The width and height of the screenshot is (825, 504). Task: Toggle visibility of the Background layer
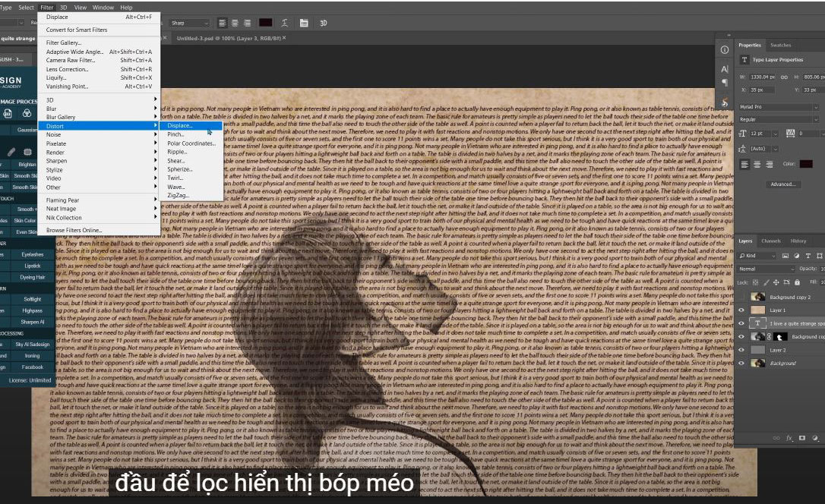click(741, 363)
